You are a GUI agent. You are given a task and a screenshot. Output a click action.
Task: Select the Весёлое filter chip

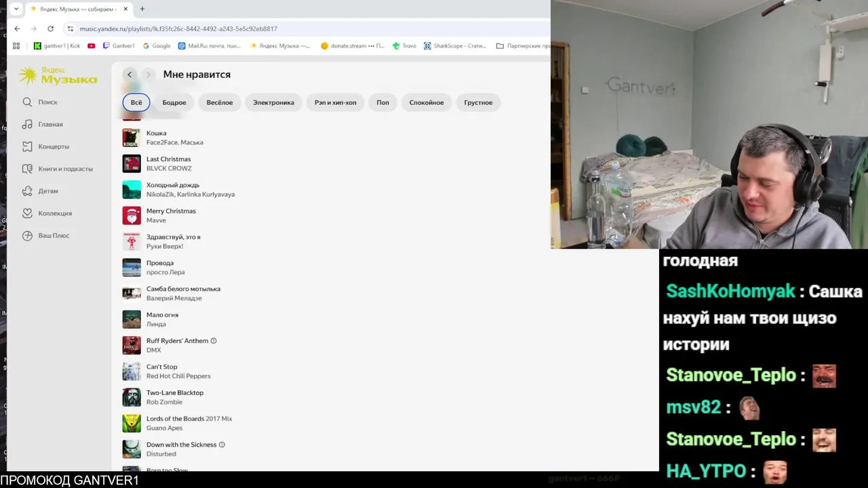[x=220, y=102]
